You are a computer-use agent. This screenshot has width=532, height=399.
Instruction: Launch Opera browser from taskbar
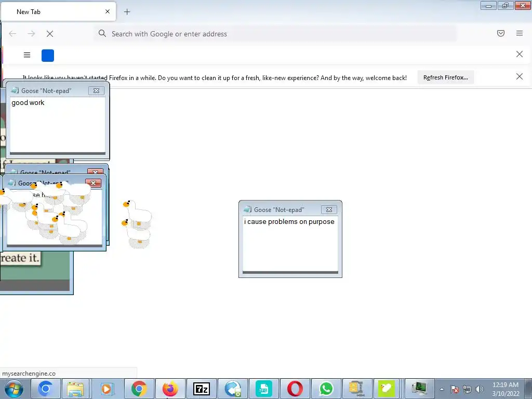pyautogui.click(x=295, y=389)
